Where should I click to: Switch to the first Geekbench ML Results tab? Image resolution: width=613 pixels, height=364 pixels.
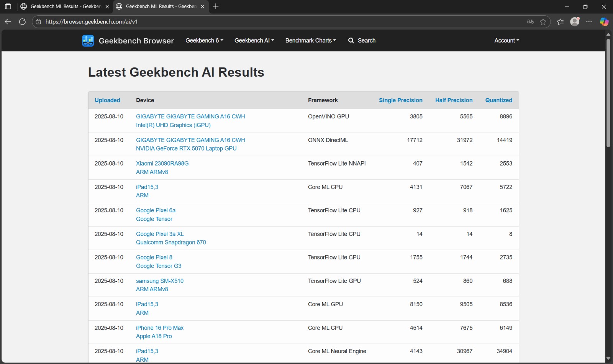tap(65, 7)
